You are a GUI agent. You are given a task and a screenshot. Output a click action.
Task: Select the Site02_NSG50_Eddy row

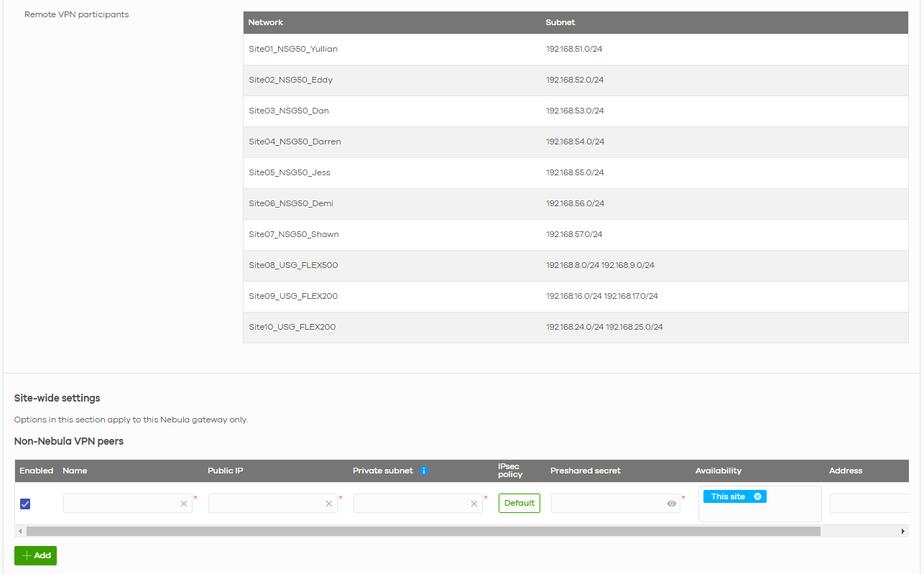(x=576, y=80)
